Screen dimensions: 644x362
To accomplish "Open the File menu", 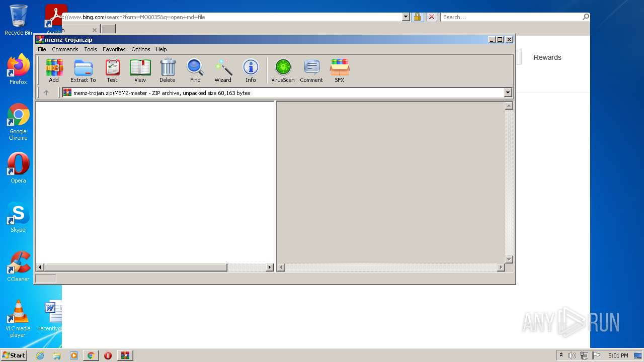I will (x=42, y=49).
